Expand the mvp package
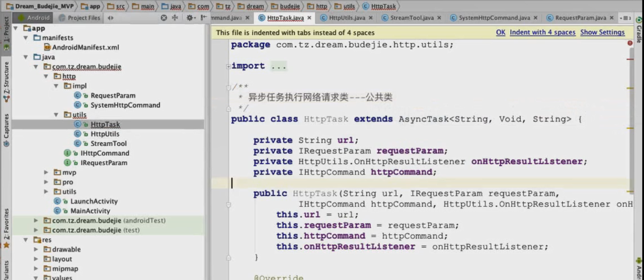Screen dimensions: 644x280 click(46, 172)
